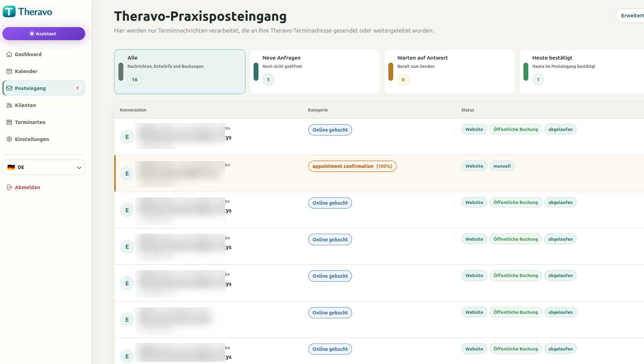Click the Terminarten calendar icon
The width and height of the screenshot is (644, 364).
(x=9, y=122)
